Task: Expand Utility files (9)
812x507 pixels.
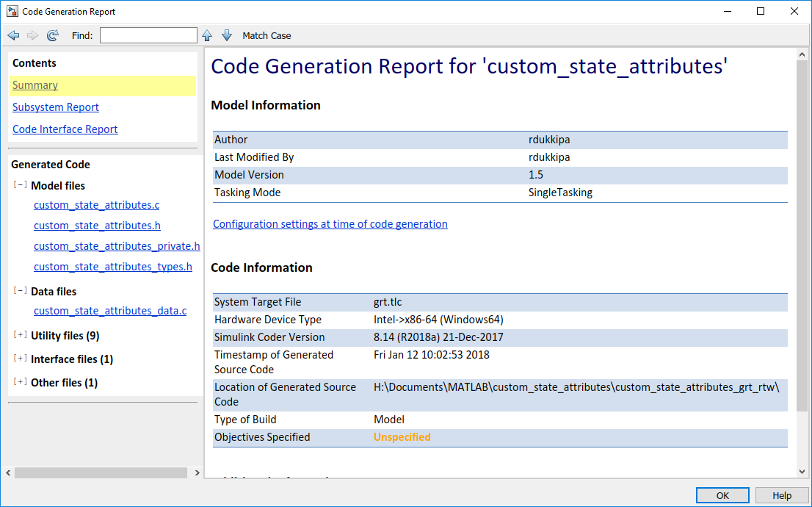Action: 18,335
